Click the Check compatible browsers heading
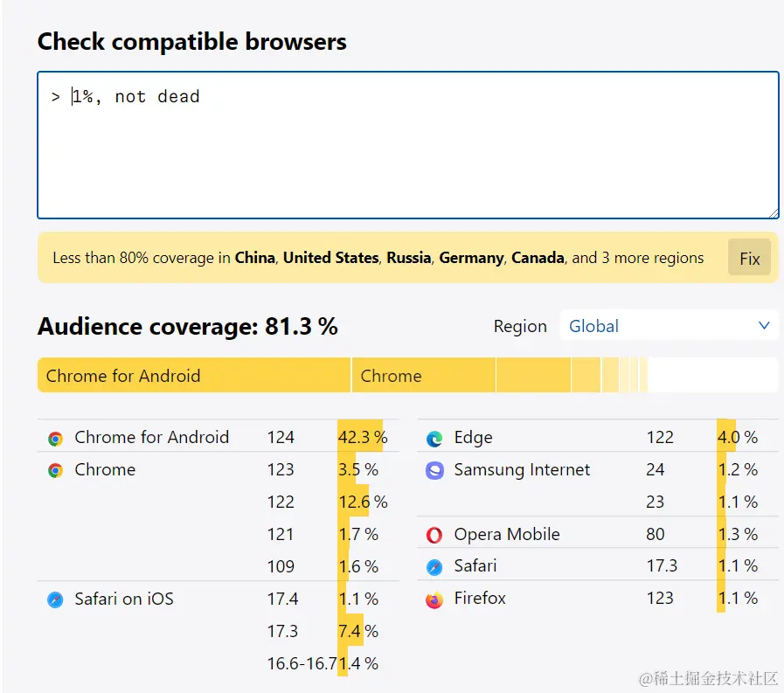This screenshot has height=693, width=784. tap(192, 41)
